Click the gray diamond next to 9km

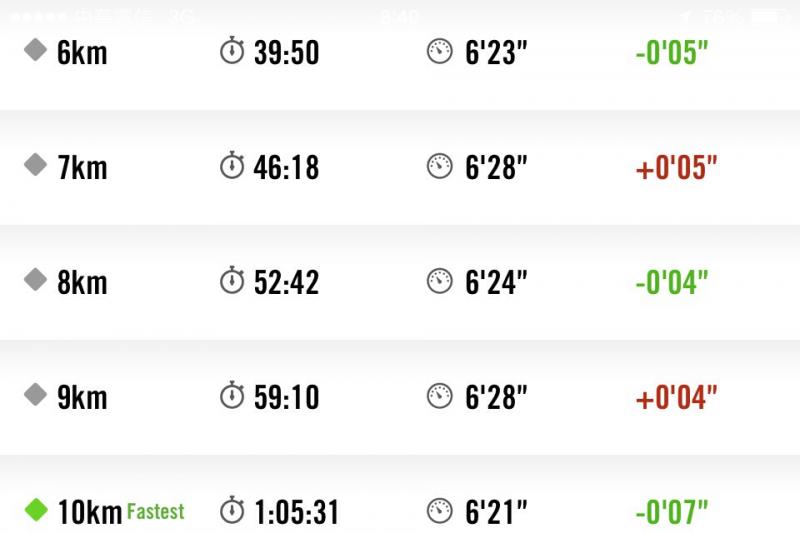point(36,395)
